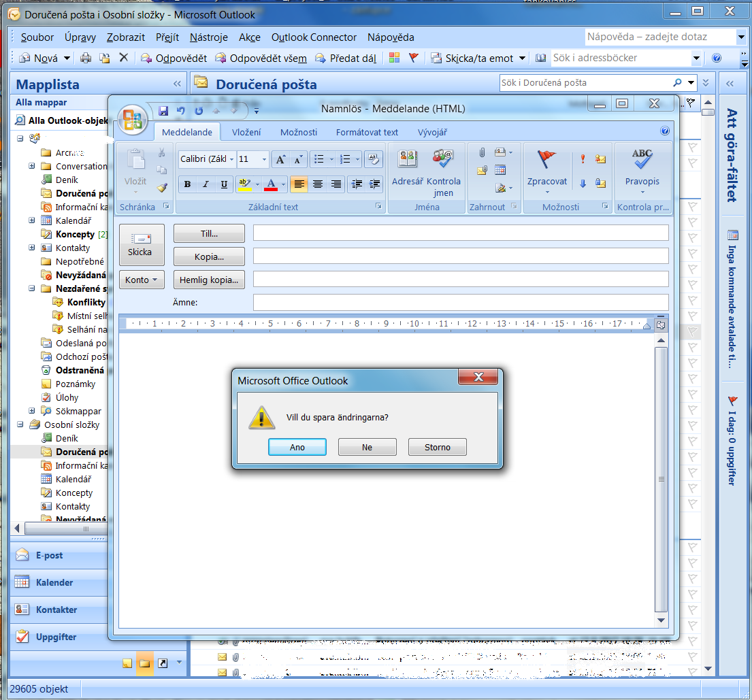This screenshot has height=700, width=752.
Task: Click the bullet list icon
Action: 319,159
